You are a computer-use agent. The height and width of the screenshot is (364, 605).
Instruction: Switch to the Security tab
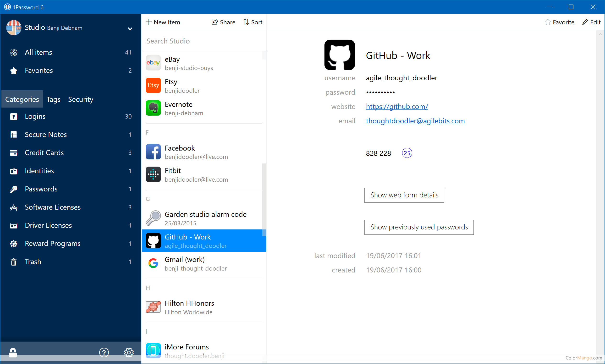click(x=81, y=99)
